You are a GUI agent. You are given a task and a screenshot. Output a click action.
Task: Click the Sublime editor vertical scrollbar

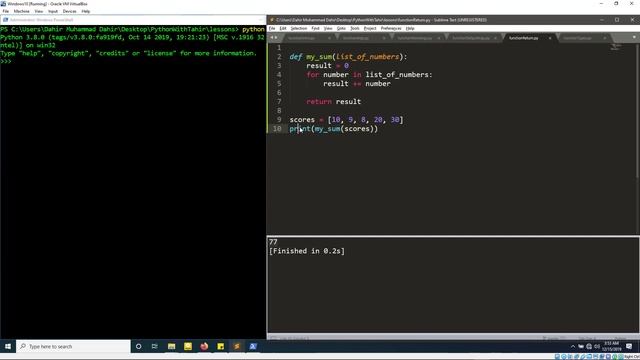(637, 110)
